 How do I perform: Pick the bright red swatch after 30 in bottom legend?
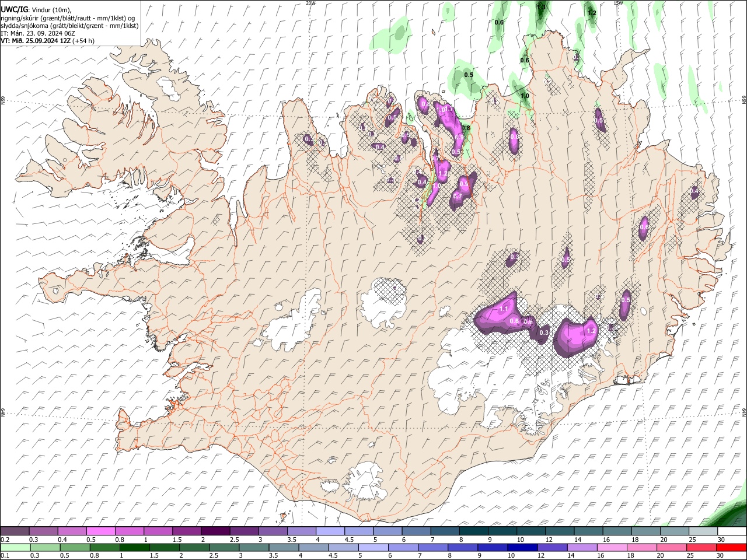pos(731,548)
